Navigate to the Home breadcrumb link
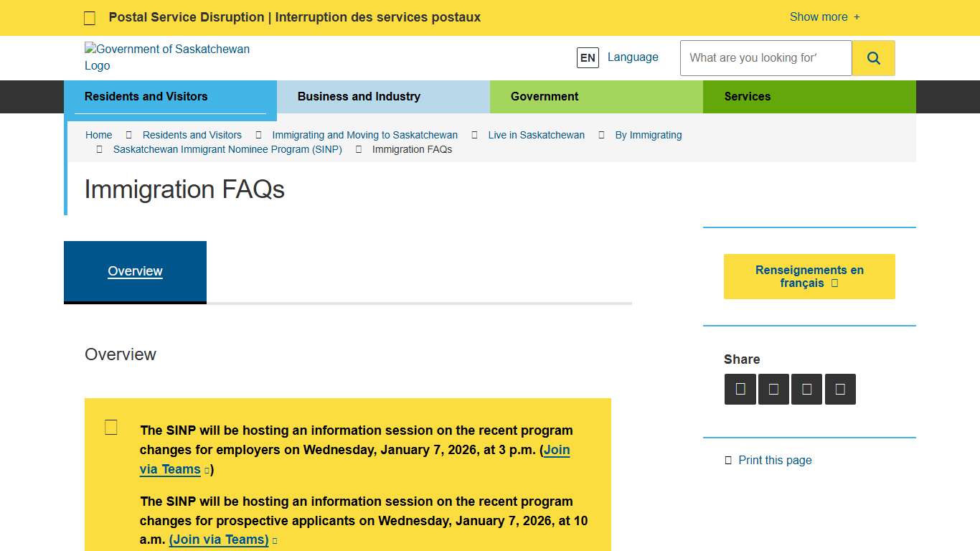 pos(98,135)
